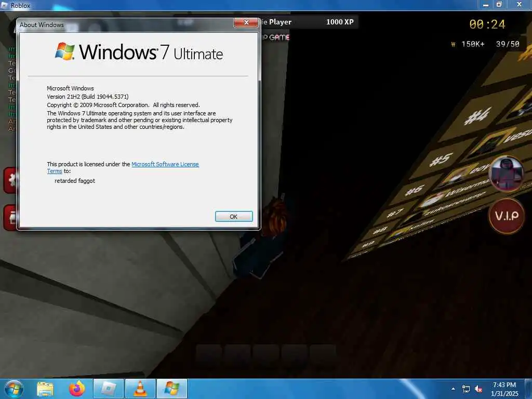Switch to Roblox via its taskbar icon
This screenshot has height=399, width=532.
pyautogui.click(x=109, y=389)
